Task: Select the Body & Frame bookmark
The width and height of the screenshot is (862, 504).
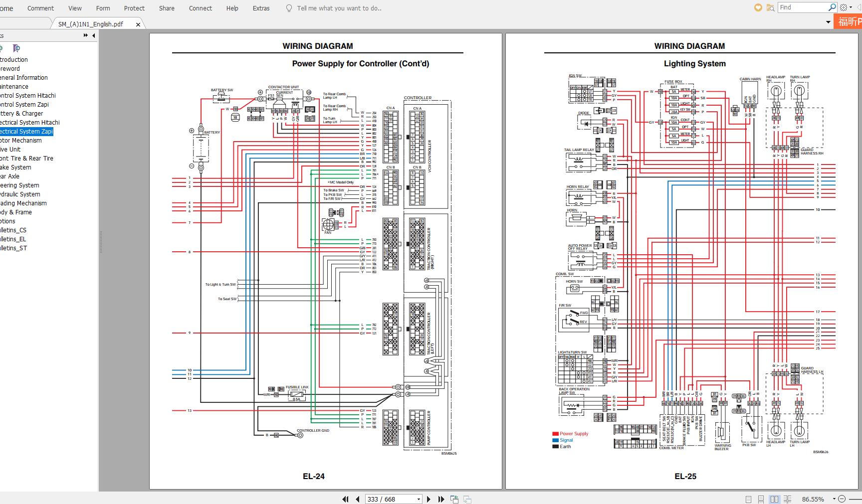Action: 16,212
